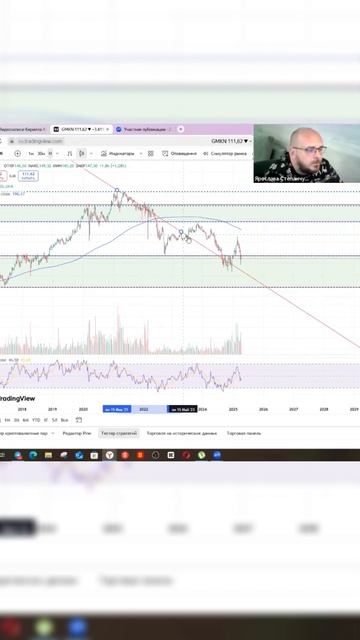Open the Участник публикации browser tab
Screen dimensions: 360x640
(x=144, y=129)
